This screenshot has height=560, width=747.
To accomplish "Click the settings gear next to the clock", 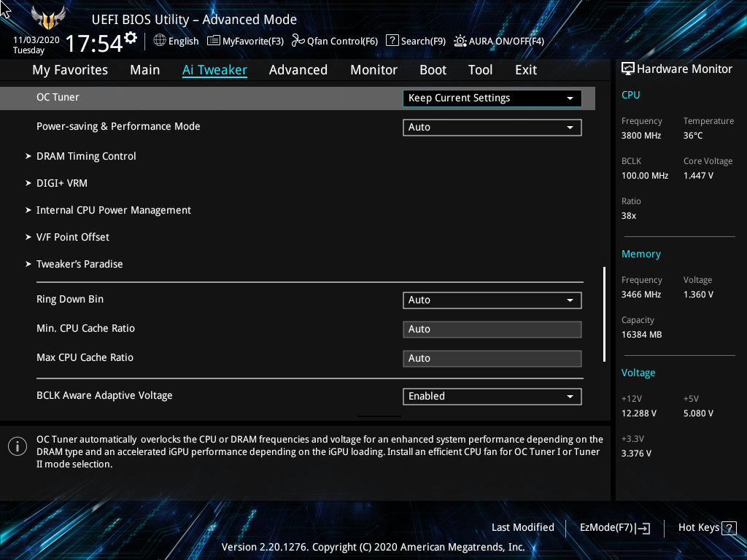I will pyautogui.click(x=131, y=38).
